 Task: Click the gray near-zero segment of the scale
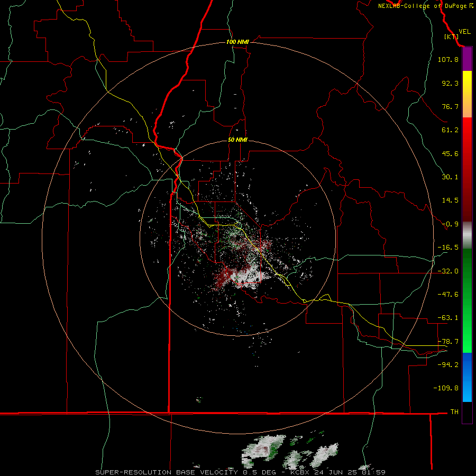click(467, 235)
